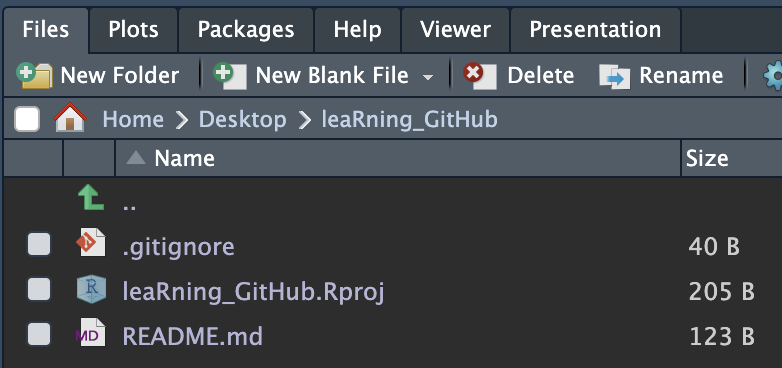Click the New Blank File icon

tap(230, 75)
